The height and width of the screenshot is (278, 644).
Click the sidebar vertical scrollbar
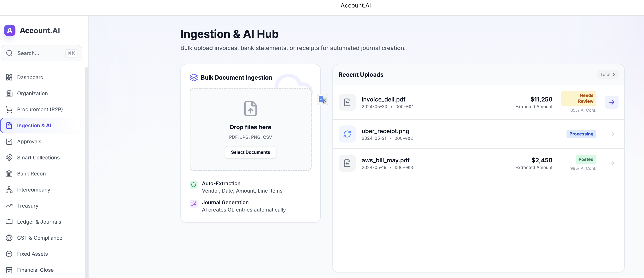[86, 172]
